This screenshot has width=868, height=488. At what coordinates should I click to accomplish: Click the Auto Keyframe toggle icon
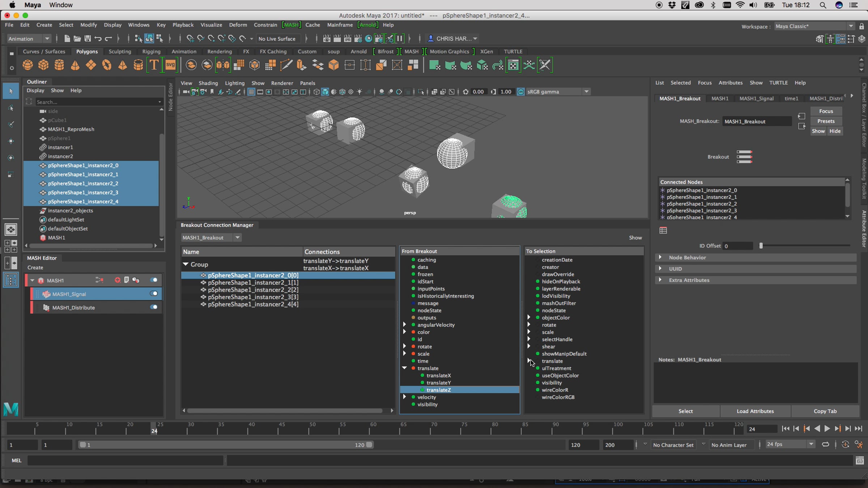(x=845, y=445)
